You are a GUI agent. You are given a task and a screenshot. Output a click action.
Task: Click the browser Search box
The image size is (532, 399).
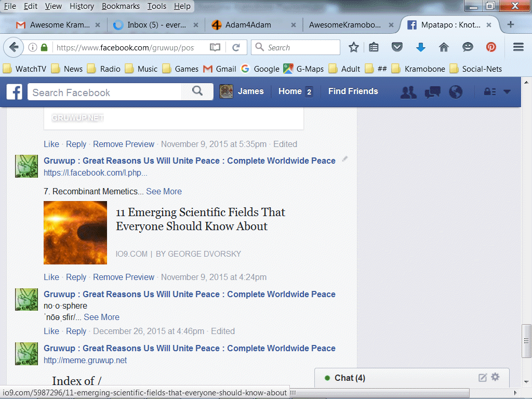click(296, 47)
